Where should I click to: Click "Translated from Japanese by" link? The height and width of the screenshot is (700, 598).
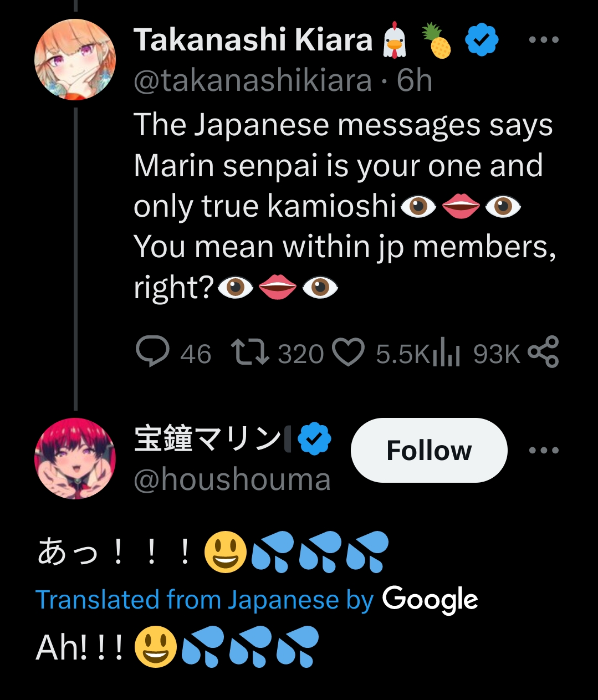point(204,600)
